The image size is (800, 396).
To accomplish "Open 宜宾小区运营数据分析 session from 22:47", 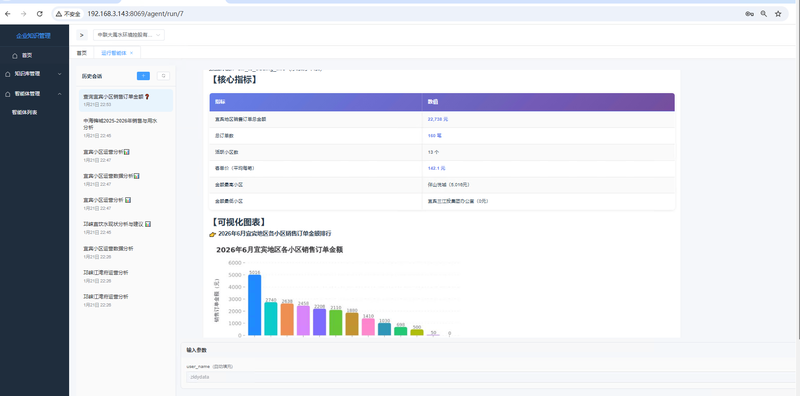I will (126, 180).
